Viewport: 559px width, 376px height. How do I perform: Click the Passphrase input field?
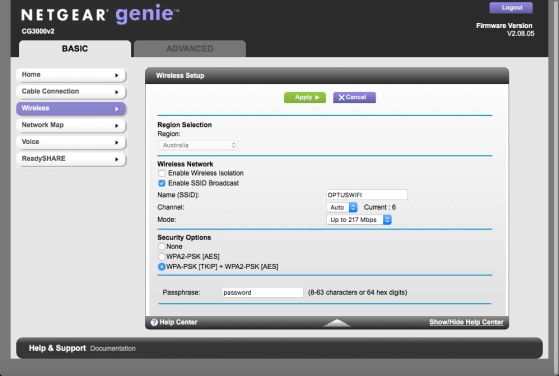tap(262, 293)
